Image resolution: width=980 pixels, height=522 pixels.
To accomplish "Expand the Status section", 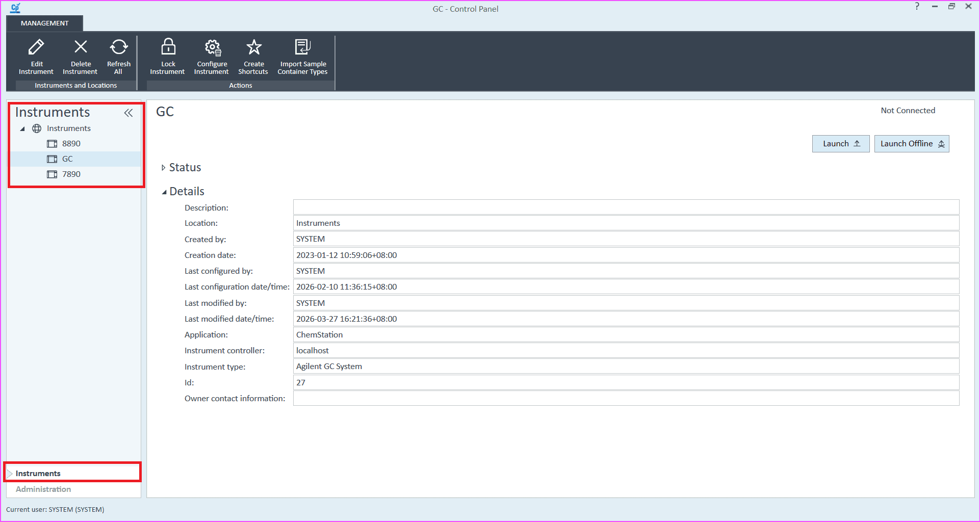I will pos(163,168).
